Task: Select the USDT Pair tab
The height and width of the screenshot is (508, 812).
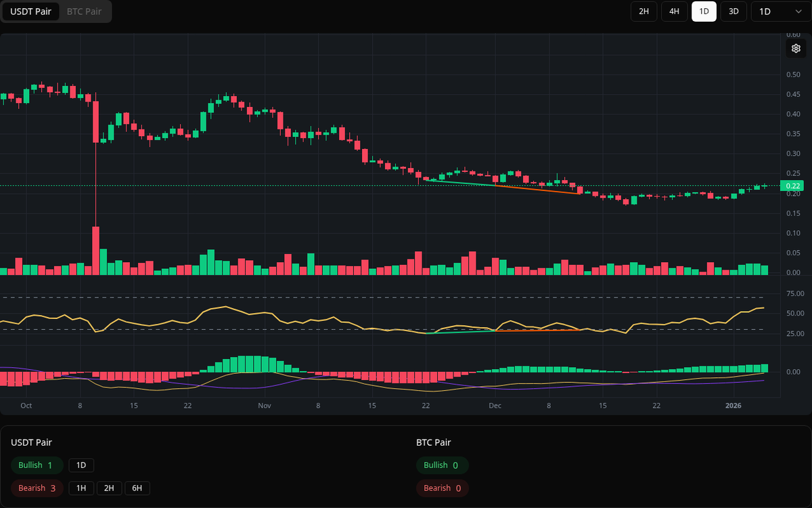Action: click(30, 12)
